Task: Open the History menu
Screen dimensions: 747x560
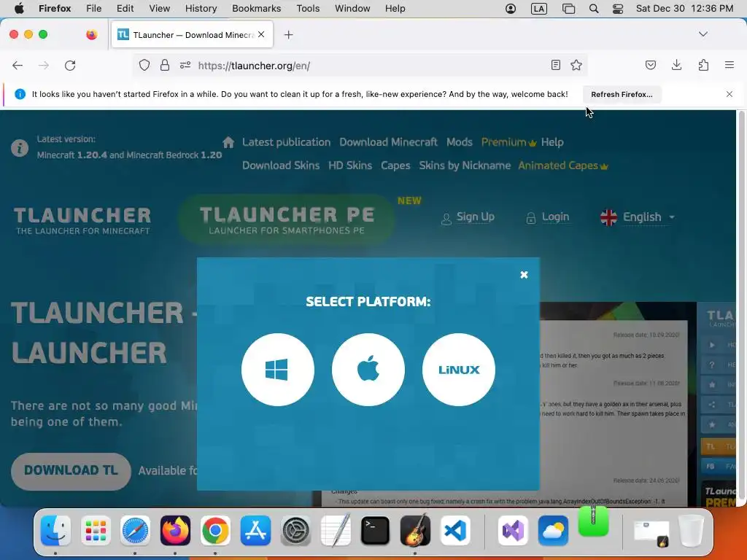Action: [201, 9]
